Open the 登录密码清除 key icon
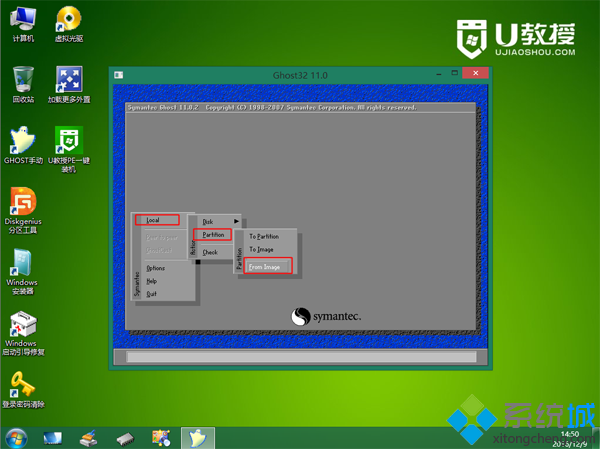The image size is (600, 449). 23,390
